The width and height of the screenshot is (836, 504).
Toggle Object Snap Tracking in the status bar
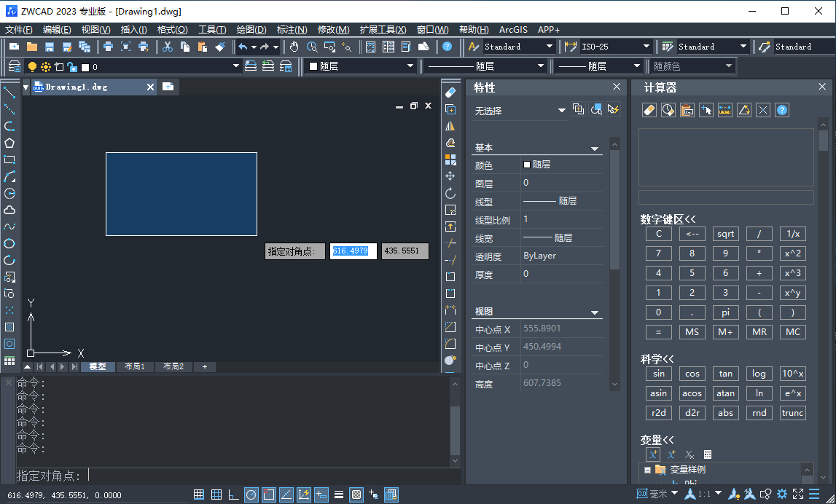coord(286,495)
